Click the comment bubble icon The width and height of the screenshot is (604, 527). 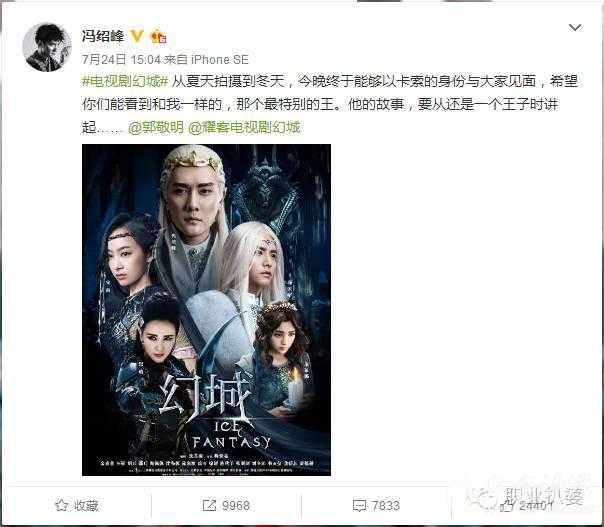pyautogui.click(x=359, y=505)
